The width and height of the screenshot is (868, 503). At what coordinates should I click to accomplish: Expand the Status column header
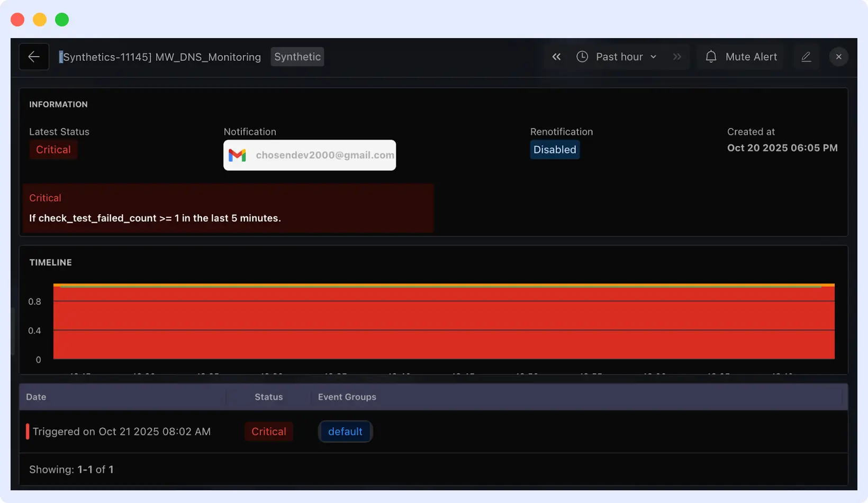[268, 397]
